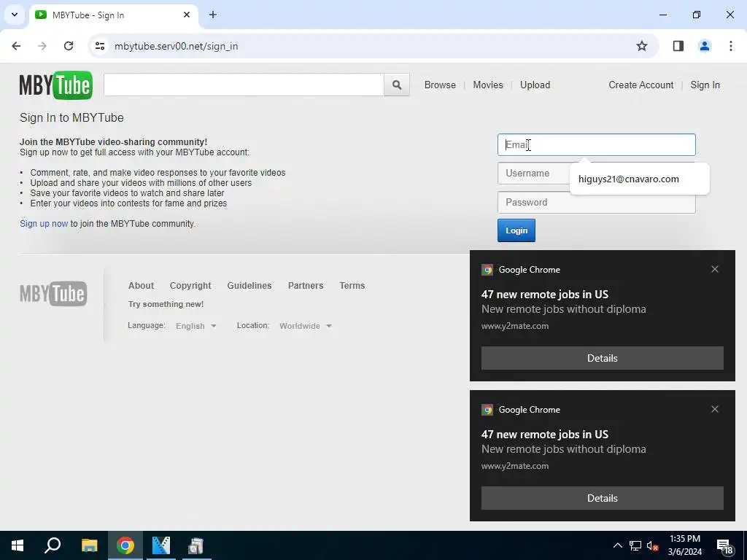This screenshot has width=747, height=560.
Task: Click the blue Login button
Action: click(516, 230)
